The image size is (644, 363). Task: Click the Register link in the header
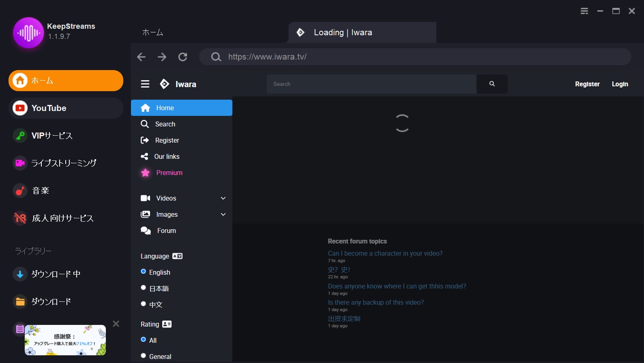(587, 84)
